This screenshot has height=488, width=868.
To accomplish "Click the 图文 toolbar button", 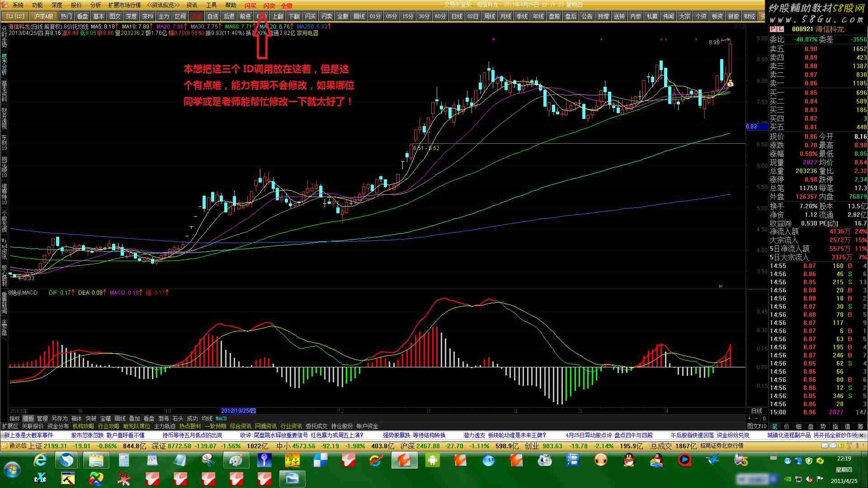I will [x=115, y=16].
